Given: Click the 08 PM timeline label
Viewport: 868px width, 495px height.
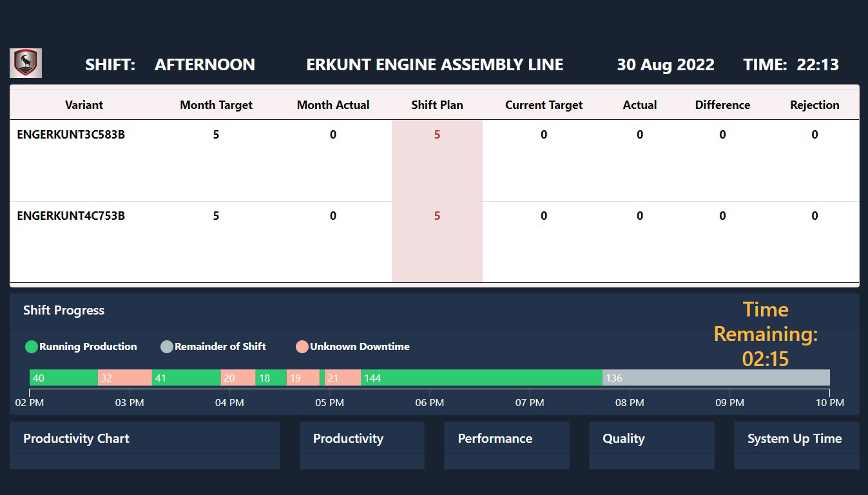Looking at the screenshot, I should coord(630,403).
